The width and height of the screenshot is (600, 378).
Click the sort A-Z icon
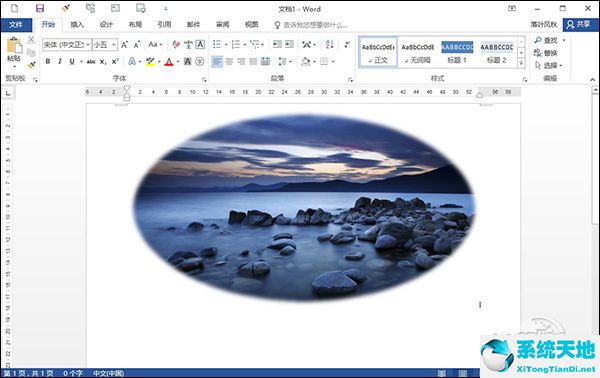pos(329,44)
